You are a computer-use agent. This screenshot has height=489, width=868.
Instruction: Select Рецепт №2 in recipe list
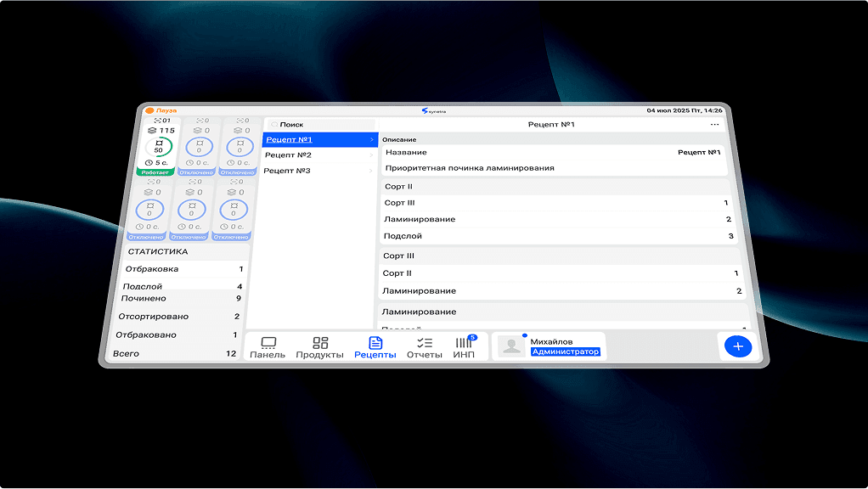pos(289,155)
